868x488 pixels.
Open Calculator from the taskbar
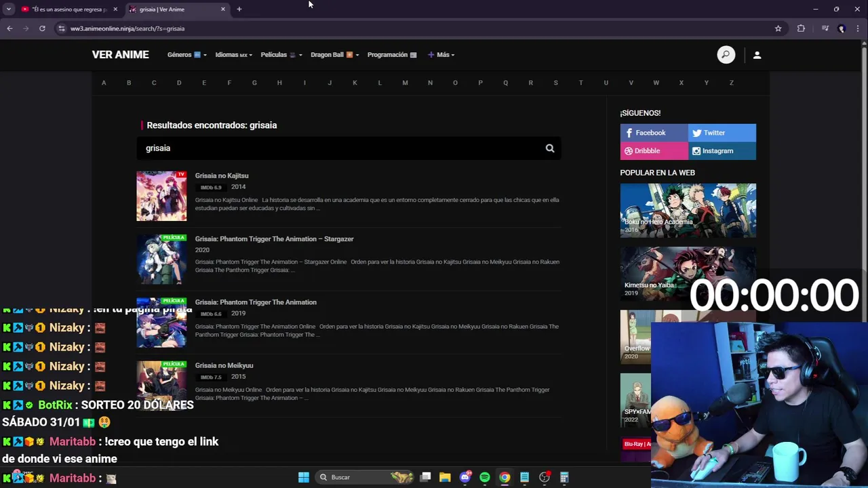coord(564,477)
